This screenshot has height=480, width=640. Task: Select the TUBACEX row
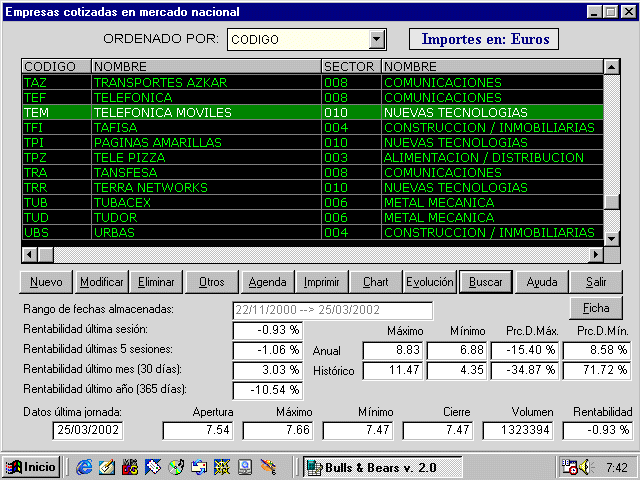click(x=313, y=202)
